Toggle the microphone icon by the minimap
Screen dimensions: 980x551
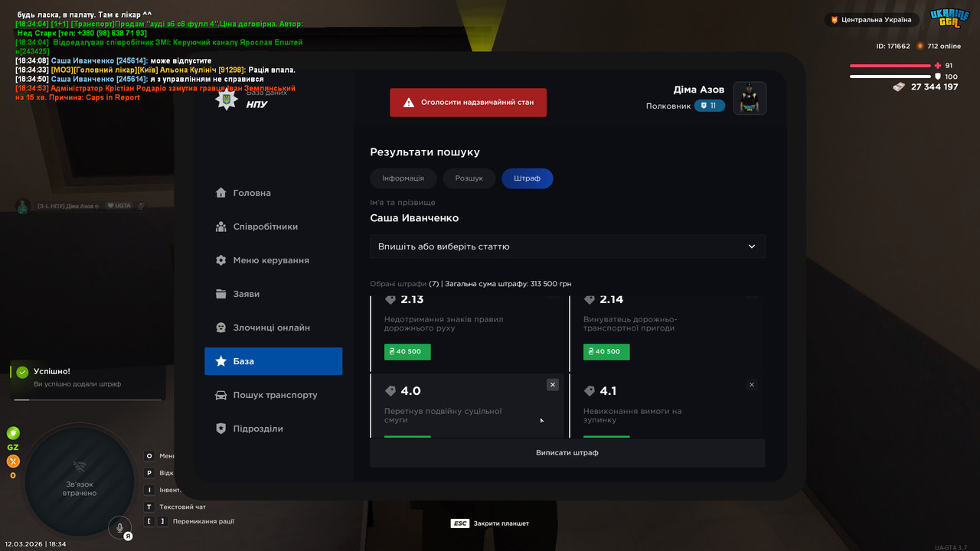119,527
